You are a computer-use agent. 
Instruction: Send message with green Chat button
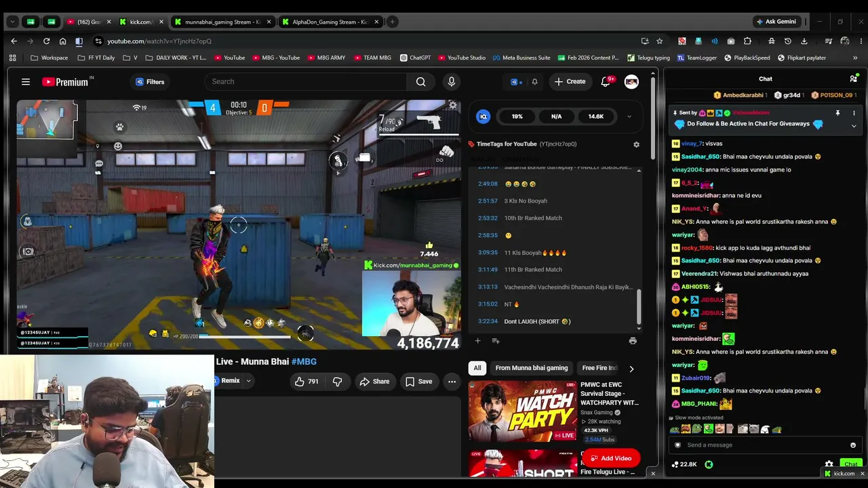[x=851, y=464]
